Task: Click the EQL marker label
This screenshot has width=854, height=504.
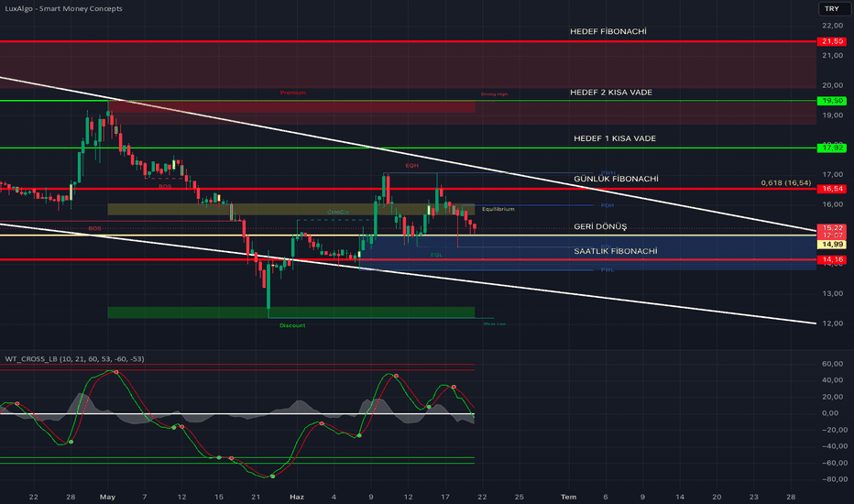Action: [x=436, y=255]
